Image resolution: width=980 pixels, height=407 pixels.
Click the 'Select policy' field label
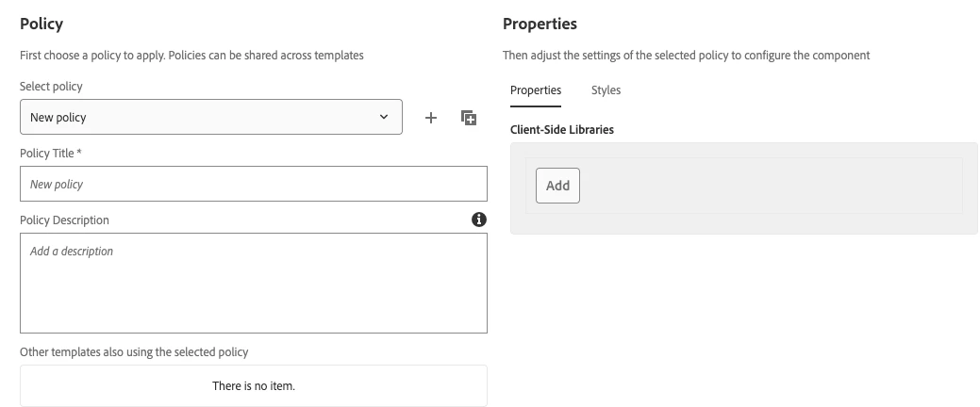pos(51,86)
